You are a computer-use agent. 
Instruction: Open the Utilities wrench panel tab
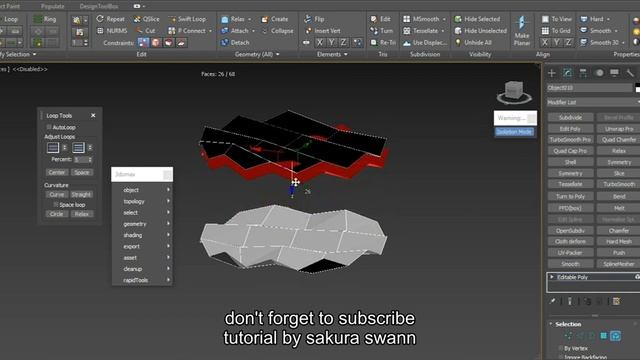pos(630,73)
